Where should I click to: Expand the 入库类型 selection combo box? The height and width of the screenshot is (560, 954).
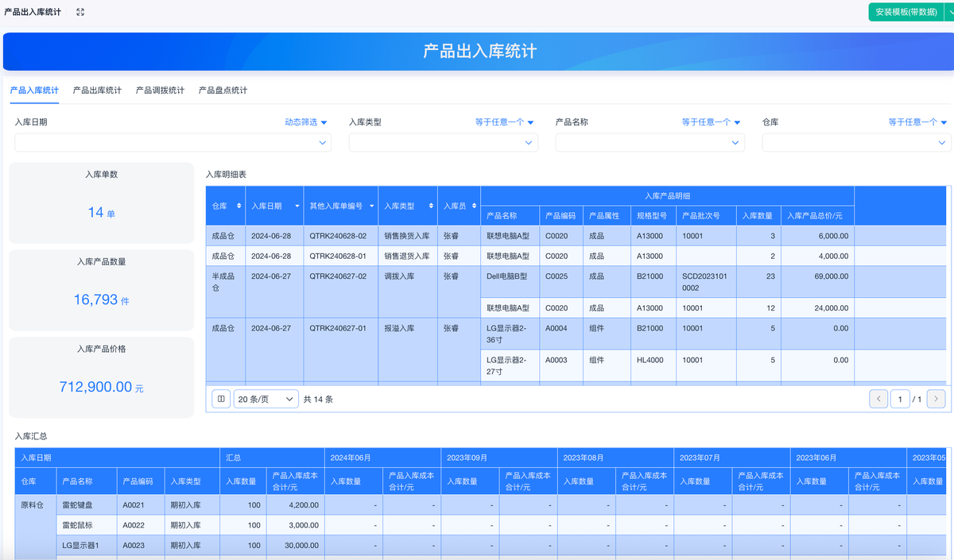pos(443,142)
